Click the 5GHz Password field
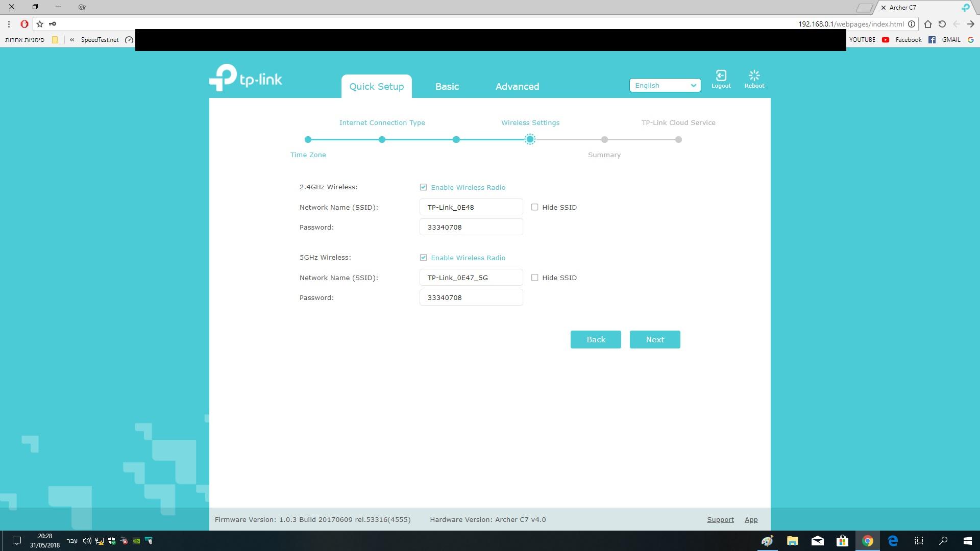 click(x=471, y=297)
